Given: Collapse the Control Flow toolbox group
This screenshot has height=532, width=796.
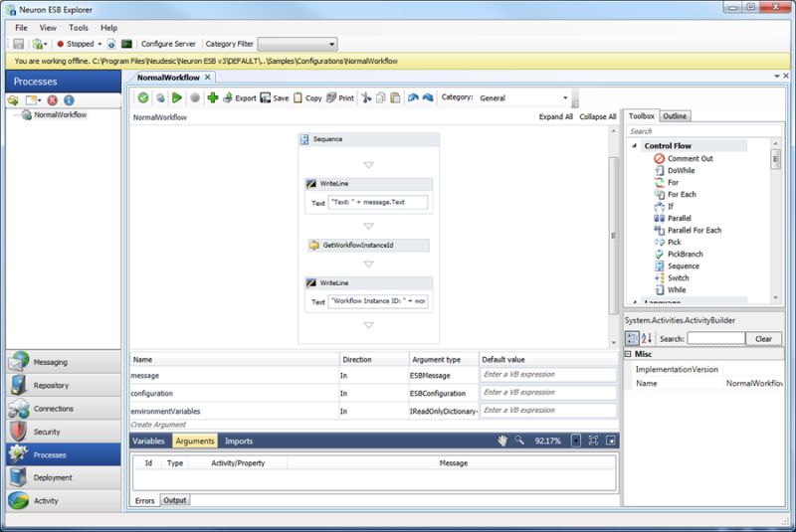Looking at the screenshot, I should point(635,145).
